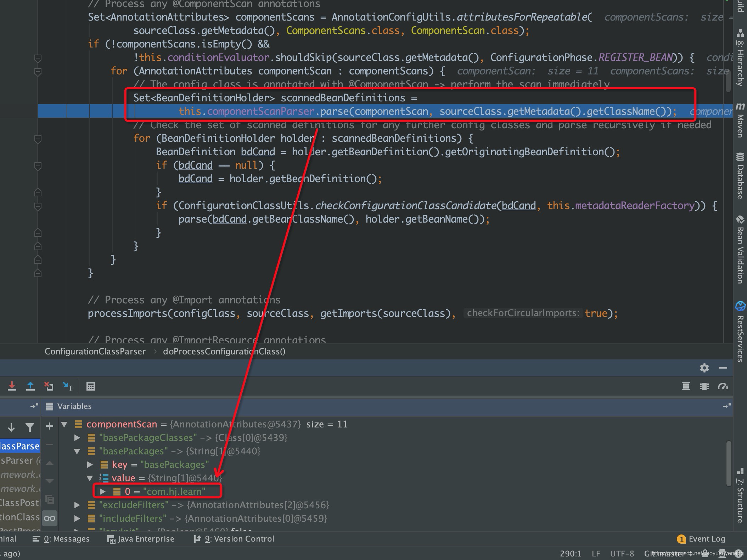Toggle the glasses show-watches icon
The height and width of the screenshot is (560, 747).
pyautogui.click(x=50, y=518)
